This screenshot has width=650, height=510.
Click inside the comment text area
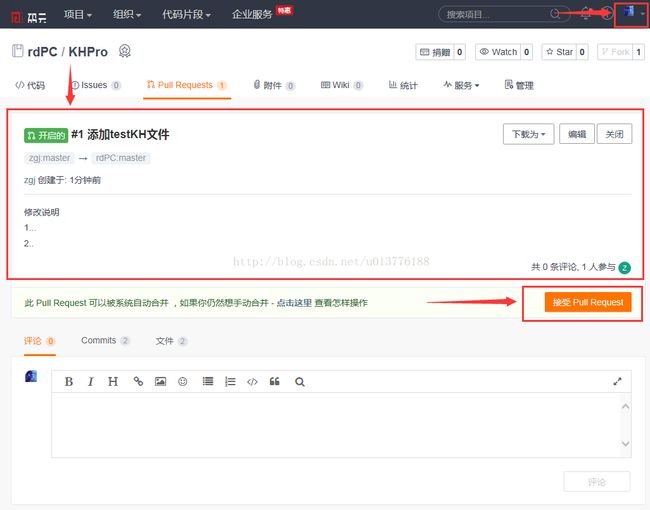(x=336, y=425)
